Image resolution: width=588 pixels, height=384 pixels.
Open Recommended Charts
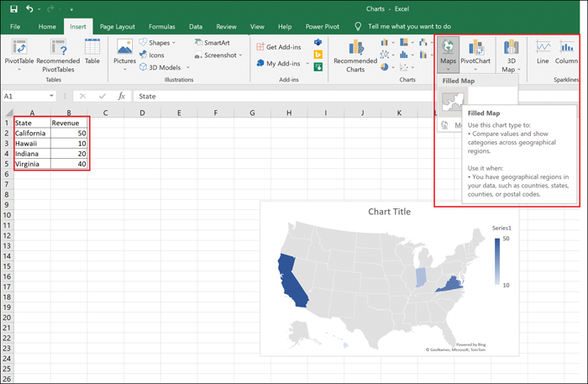click(x=355, y=55)
